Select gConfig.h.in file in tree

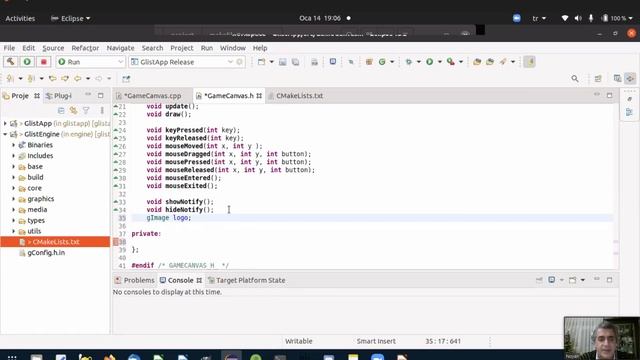click(x=46, y=253)
